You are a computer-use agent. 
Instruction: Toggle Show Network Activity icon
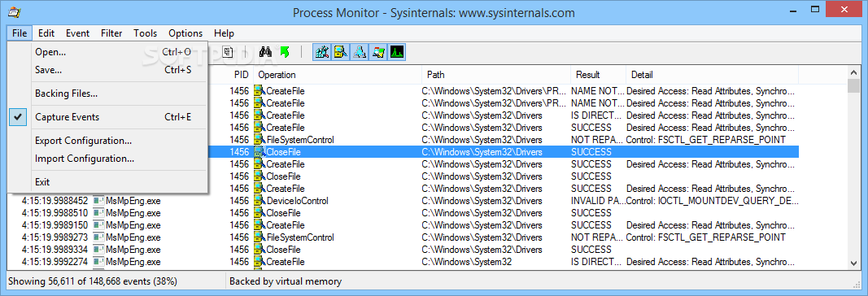360,52
